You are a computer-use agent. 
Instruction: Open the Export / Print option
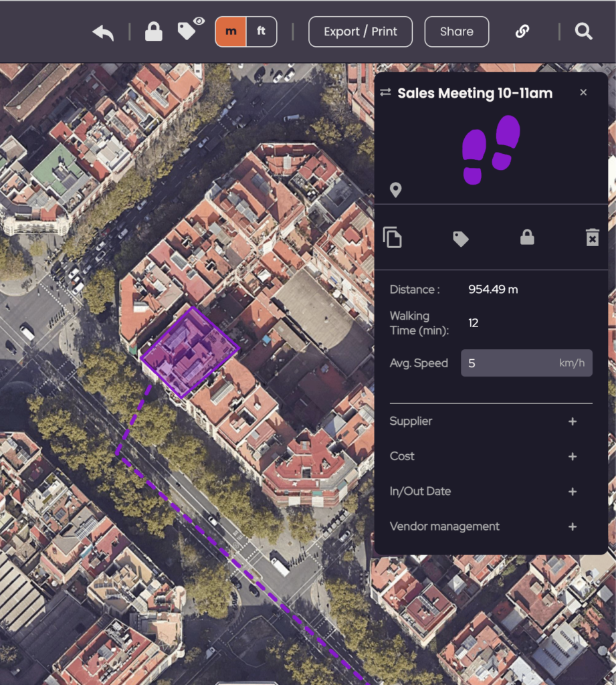point(361,32)
